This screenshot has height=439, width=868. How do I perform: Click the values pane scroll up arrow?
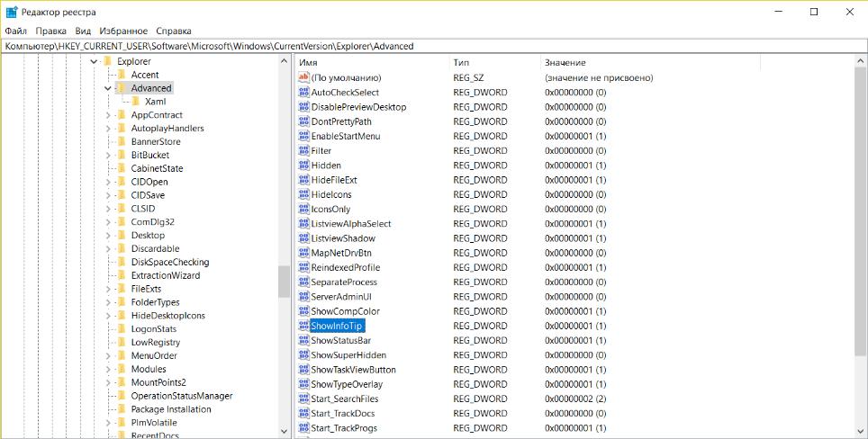click(x=860, y=62)
